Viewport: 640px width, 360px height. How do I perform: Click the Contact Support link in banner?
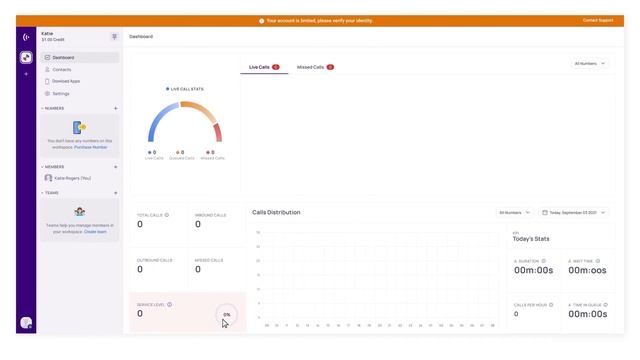point(598,20)
